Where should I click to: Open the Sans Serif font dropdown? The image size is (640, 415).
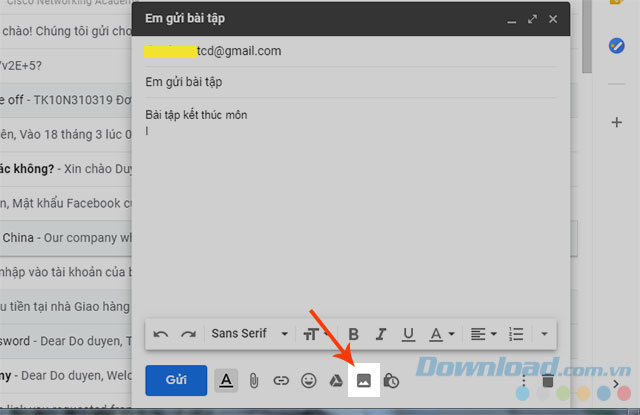point(250,333)
